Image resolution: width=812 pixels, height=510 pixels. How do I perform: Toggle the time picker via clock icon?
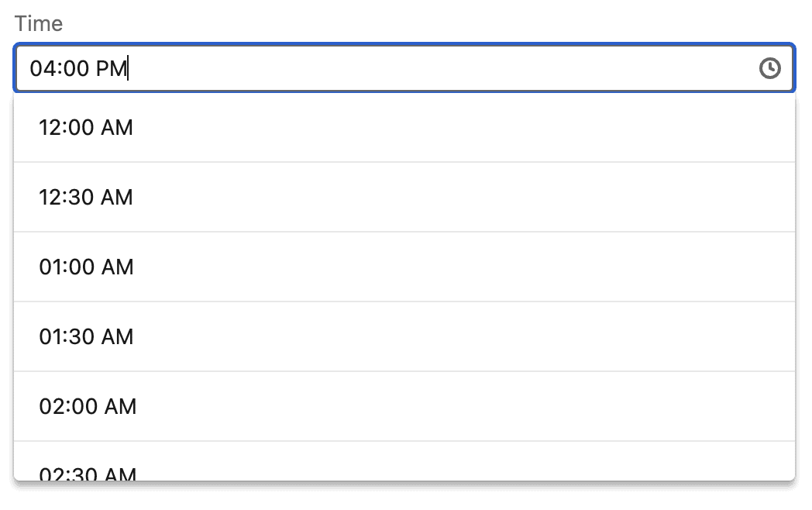(x=769, y=68)
